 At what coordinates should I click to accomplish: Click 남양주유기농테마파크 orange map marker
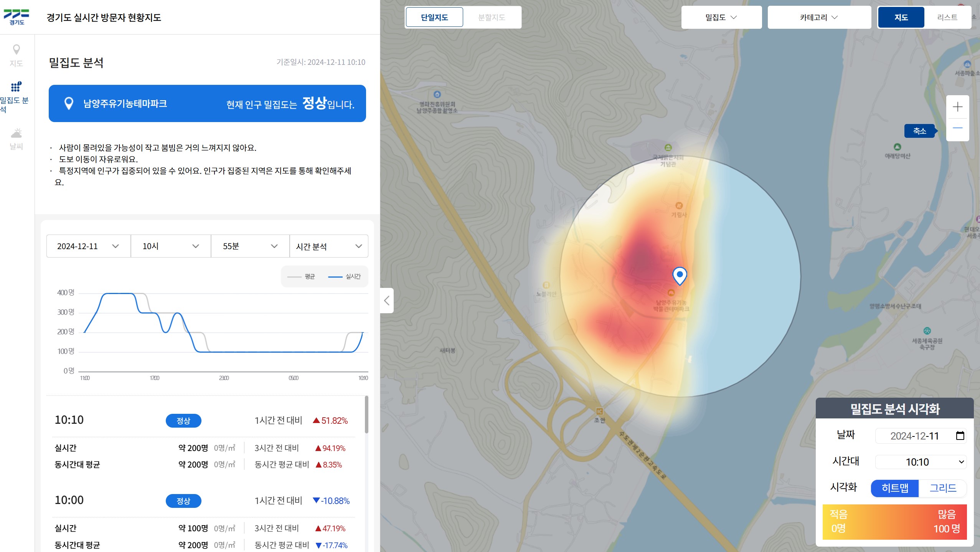tap(671, 293)
